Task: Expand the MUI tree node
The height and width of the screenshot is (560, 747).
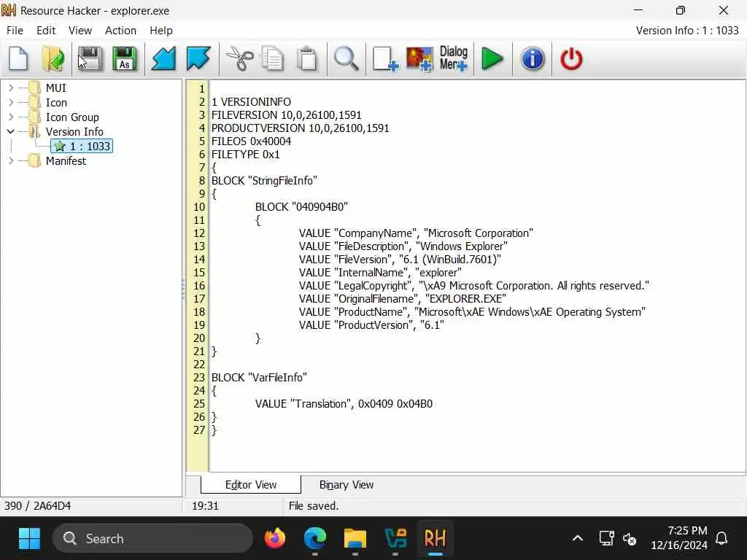Action: (11, 87)
